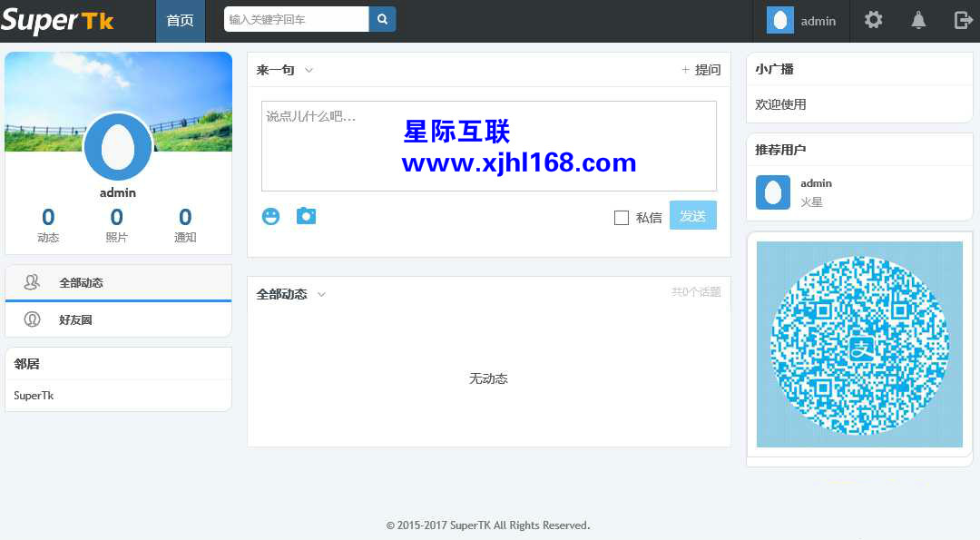The width and height of the screenshot is (980, 540).
Task: Click the search magnifier icon
Action: pyautogui.click(x=381, y=18)
